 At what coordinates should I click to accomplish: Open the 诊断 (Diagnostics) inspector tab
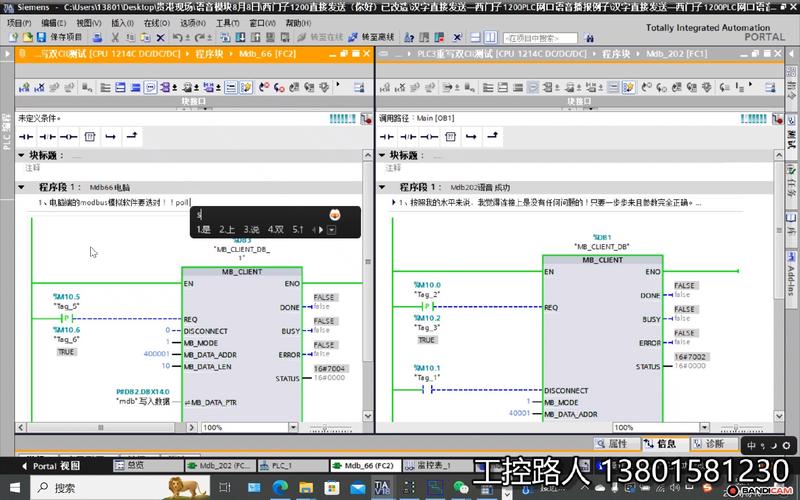point(713,443)
